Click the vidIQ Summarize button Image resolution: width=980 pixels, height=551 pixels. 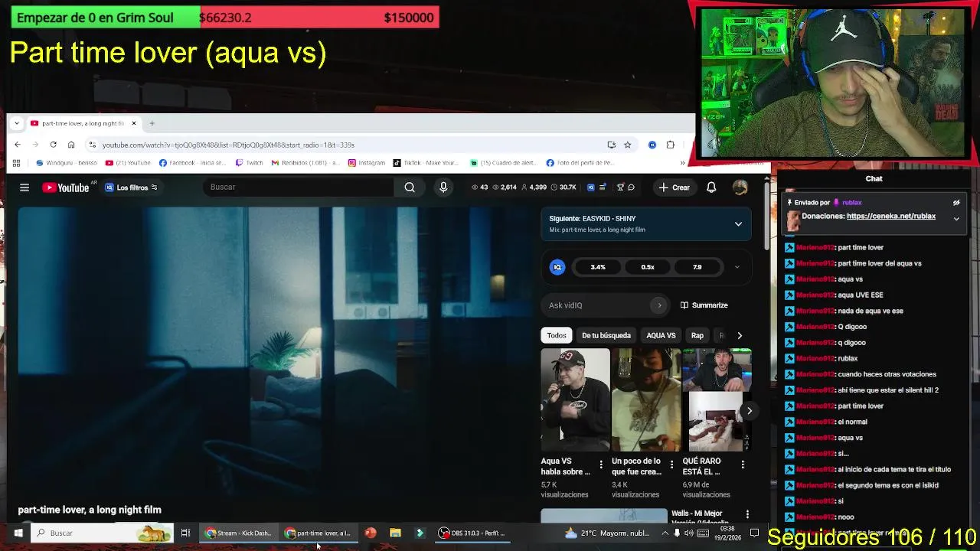tap(704, 305)
